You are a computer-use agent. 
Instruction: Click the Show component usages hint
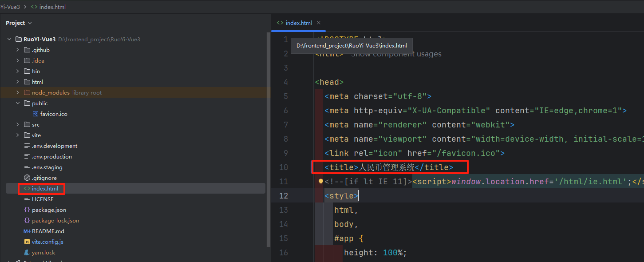[x=396, y=54]
